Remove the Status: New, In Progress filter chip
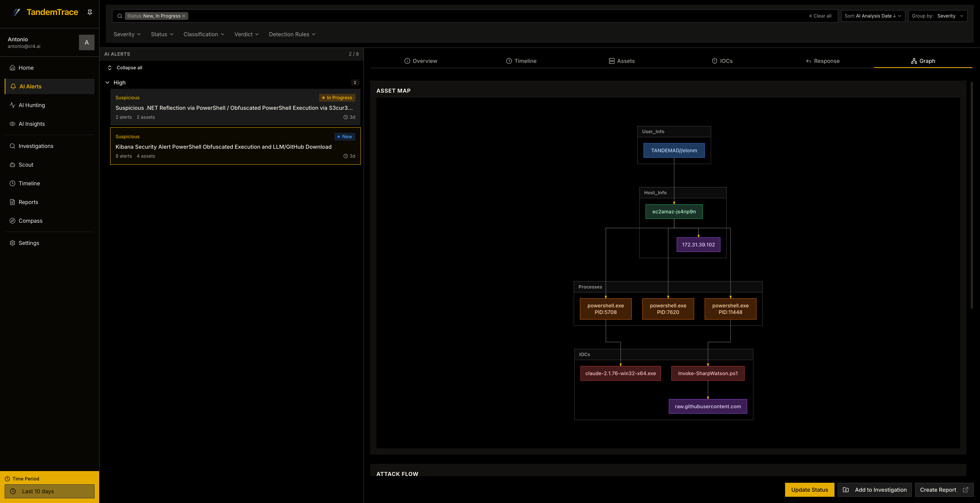980x503 pixels. click(x=184, y=16)
